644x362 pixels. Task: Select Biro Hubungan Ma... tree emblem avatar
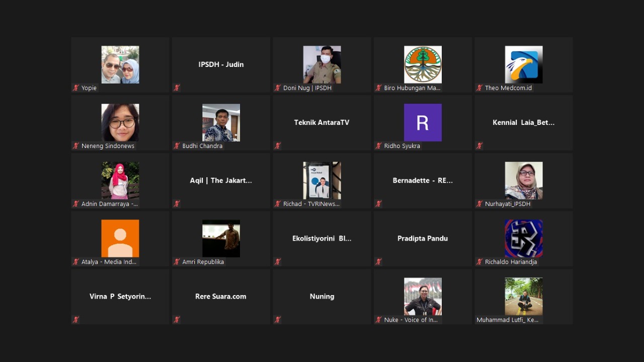[x=423, y=64]
